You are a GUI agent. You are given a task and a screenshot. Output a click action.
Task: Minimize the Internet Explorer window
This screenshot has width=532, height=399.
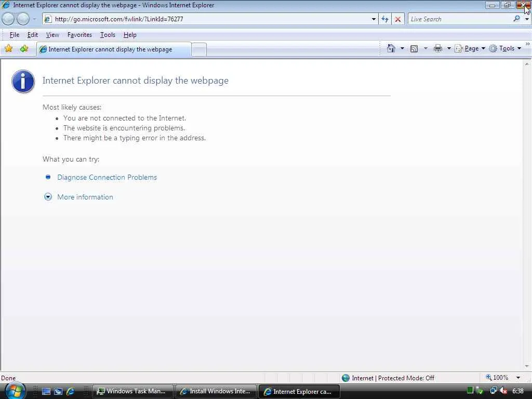pos(493,5)
